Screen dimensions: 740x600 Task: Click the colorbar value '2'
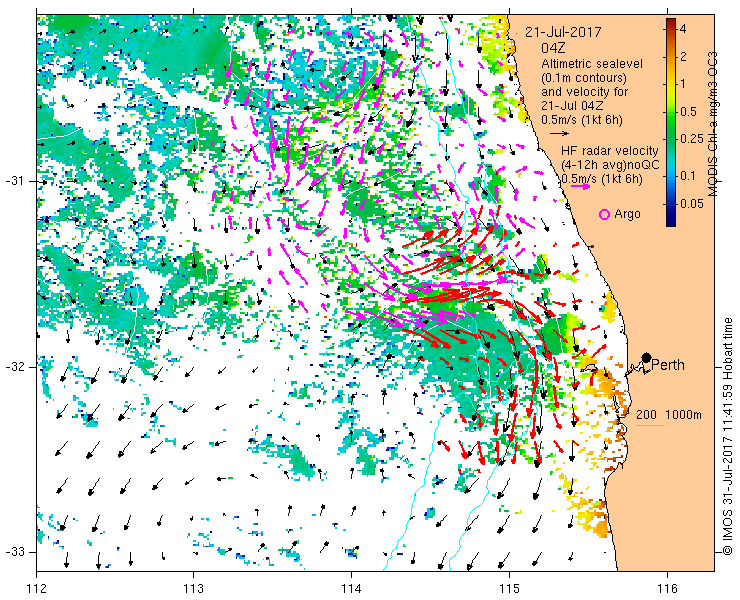tap(683, 56)
